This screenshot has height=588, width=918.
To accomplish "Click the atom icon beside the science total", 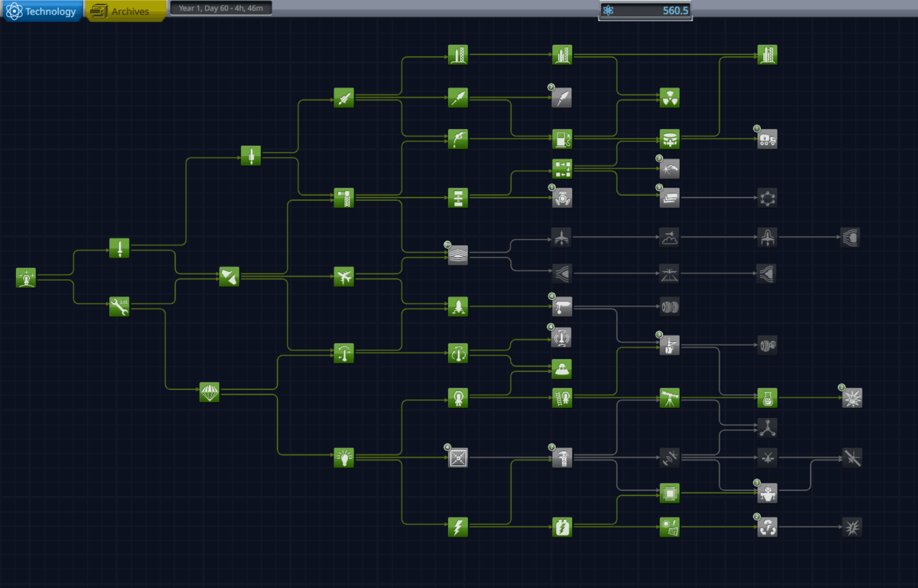I will pyautogui.click(x=608, y=10).
